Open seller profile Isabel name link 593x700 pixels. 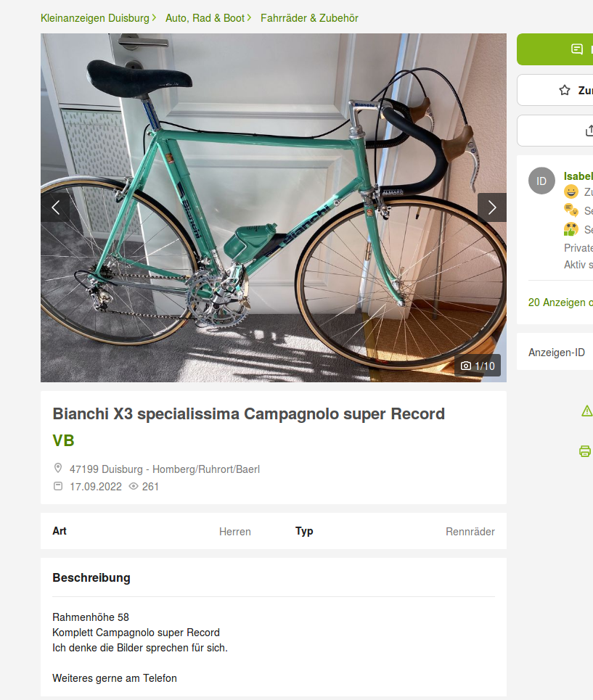[578, 176]
